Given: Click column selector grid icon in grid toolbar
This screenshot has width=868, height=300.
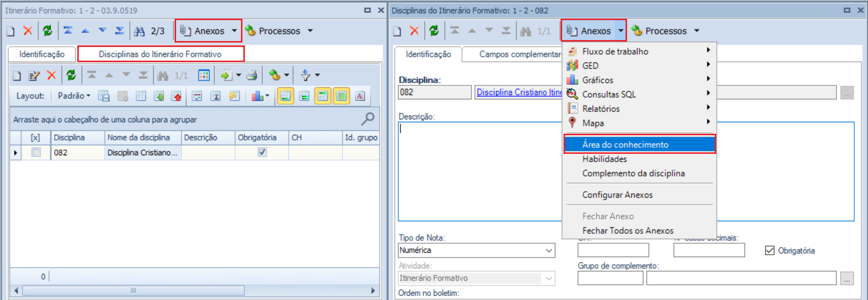Looking at the screenshot, I should (204, 75).
